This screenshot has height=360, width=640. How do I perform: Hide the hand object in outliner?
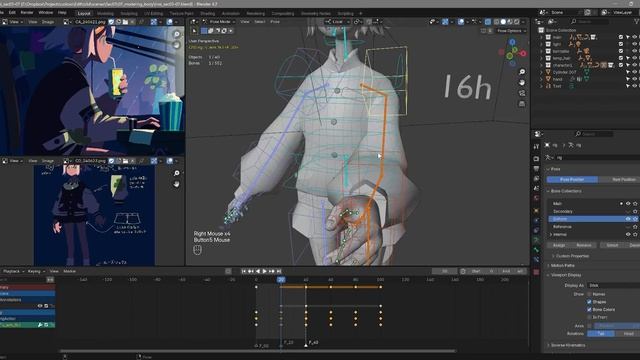tap(635, 79)
